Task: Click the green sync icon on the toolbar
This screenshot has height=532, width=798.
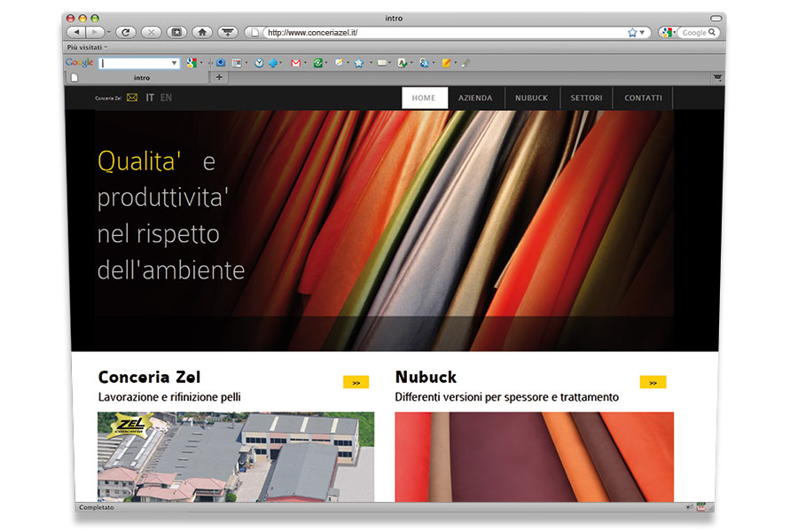Action: tap(318, 63)
